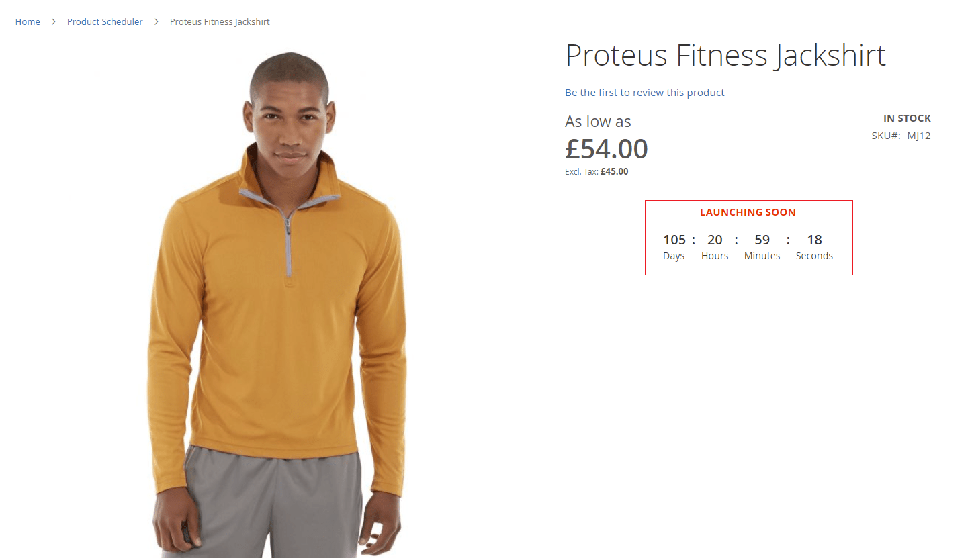Click the IN STOCK availability label
972x560 pixels.
click(x=907, y=118)
